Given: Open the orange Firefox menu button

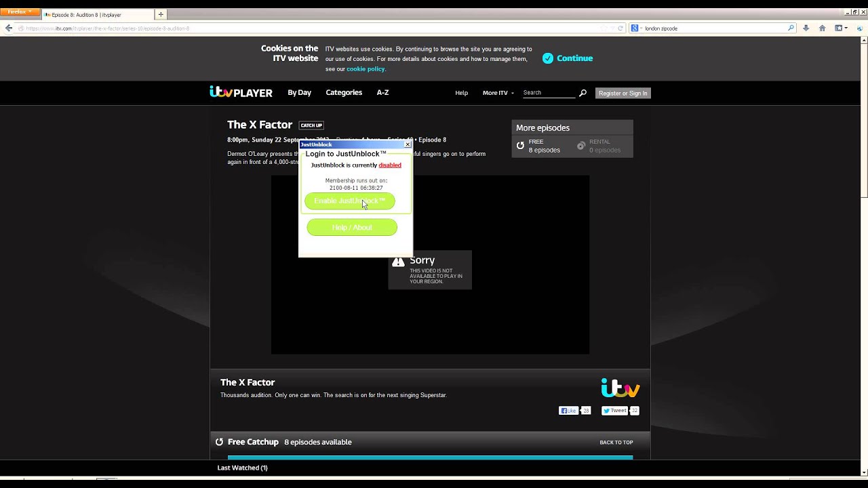Looking at the screenshot, I should 20,12.
